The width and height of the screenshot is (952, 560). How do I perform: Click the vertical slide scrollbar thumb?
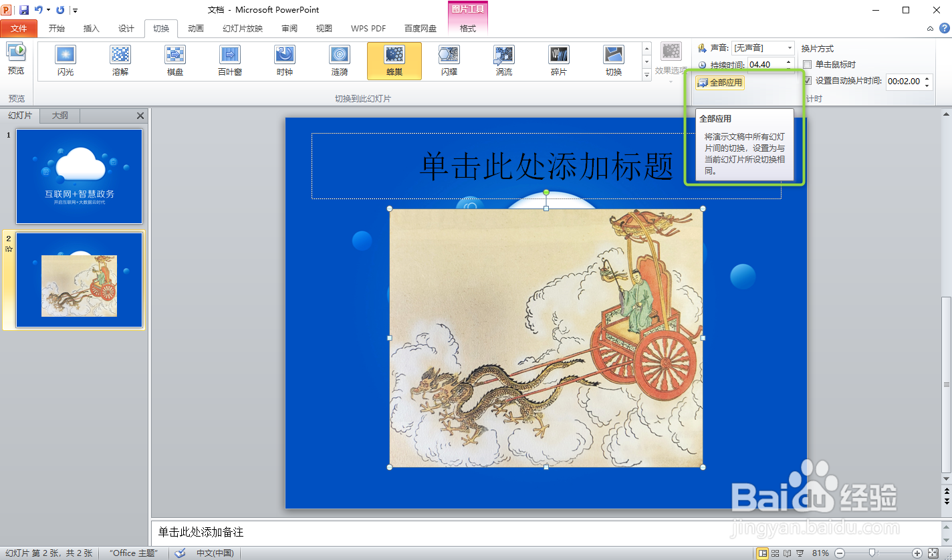tap(946, 384)
